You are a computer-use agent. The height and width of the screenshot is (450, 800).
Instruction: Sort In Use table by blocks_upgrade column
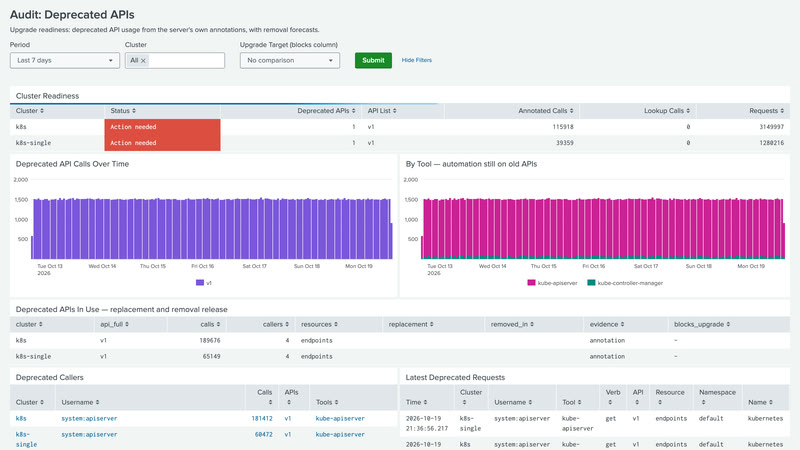702,324
